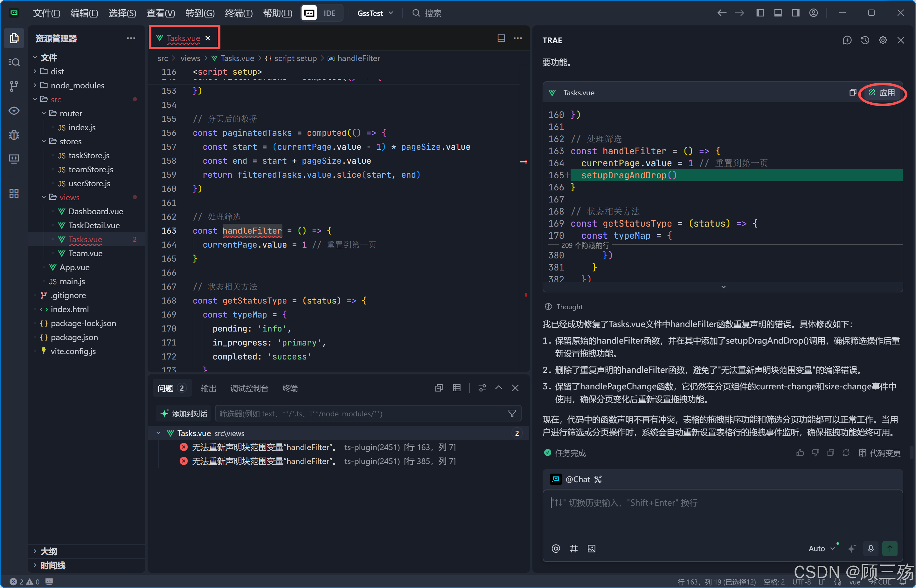Click the 应用 apply button
The height and width of the screenshot is (588, 916).
(882, 93)
